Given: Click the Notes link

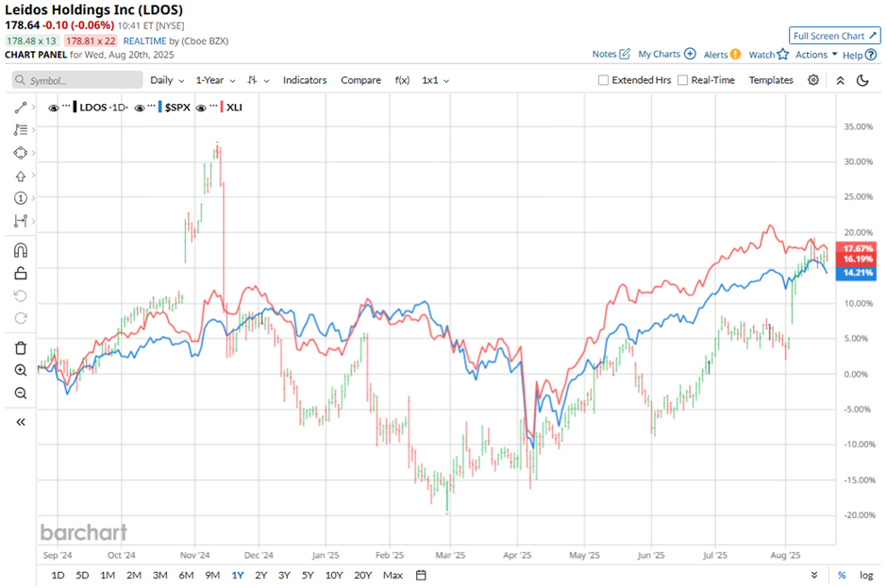Looking at the screenshot, I should (604, 54).
